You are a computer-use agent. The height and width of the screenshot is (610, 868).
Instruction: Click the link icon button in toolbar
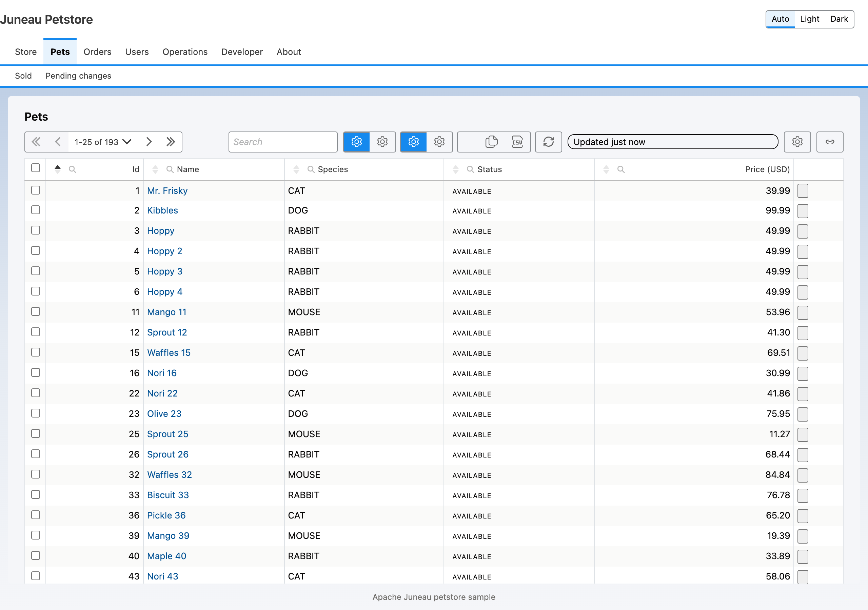[x=830, y=142]
